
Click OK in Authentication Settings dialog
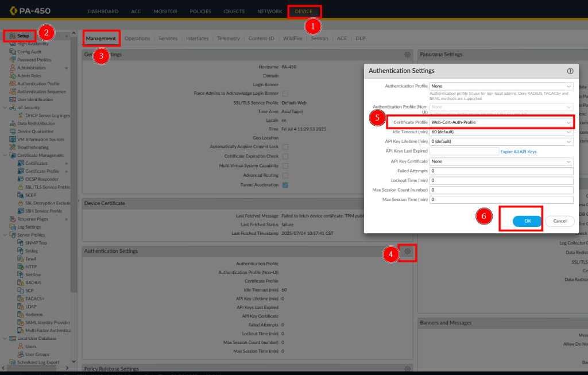click(x=527, y=221)
